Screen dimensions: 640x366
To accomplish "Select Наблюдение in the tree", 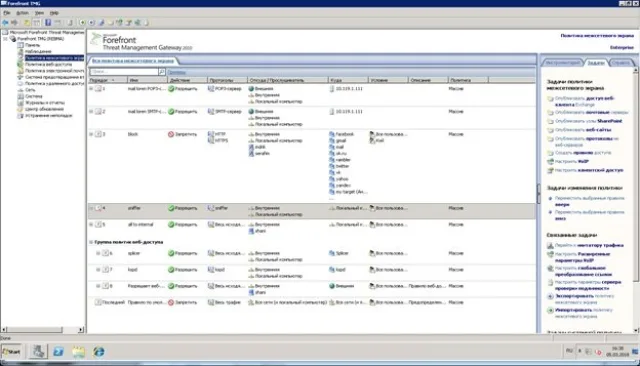I will click(38, 51).
